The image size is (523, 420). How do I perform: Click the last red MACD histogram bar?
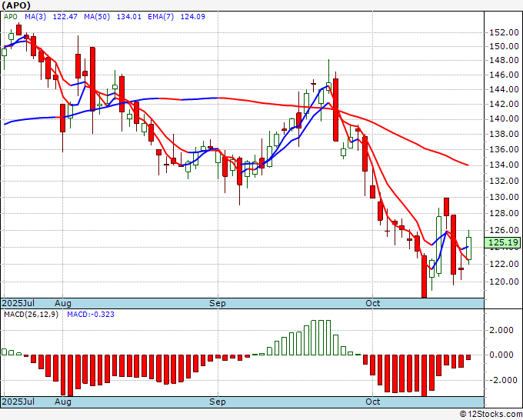(468, 357)
